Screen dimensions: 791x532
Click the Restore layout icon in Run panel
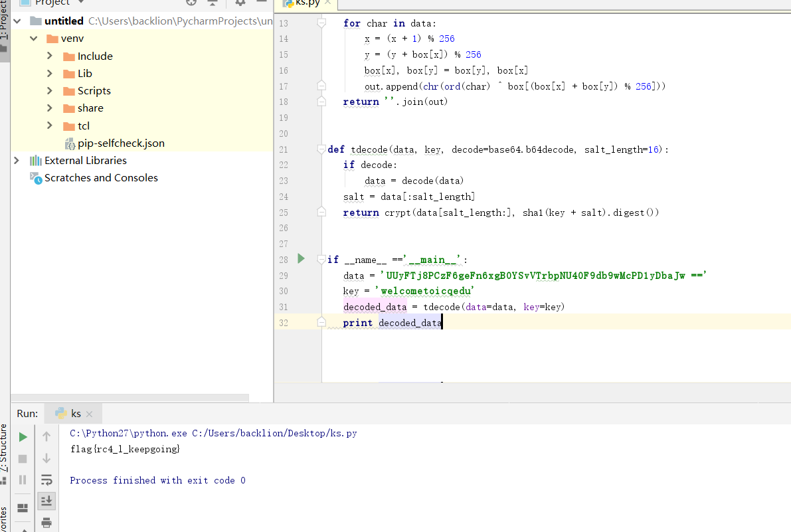point(23,508)
